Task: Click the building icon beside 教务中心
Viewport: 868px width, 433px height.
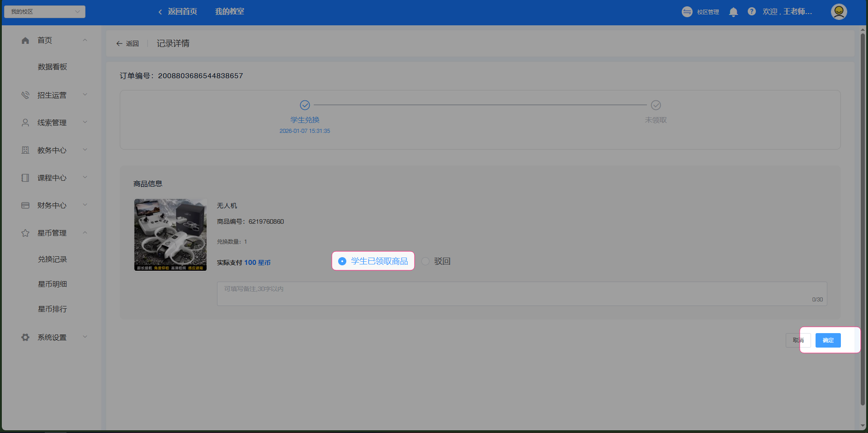Action: click(25, 150)
